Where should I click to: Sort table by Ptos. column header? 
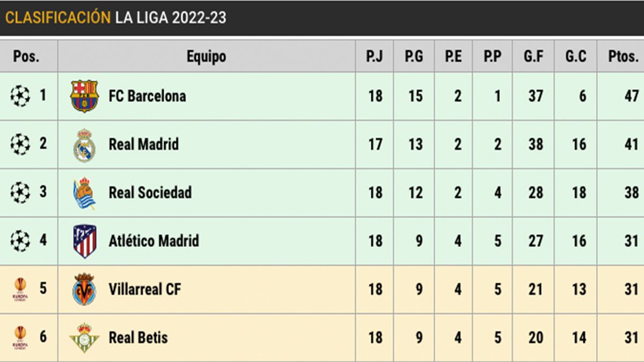[623, 56]
